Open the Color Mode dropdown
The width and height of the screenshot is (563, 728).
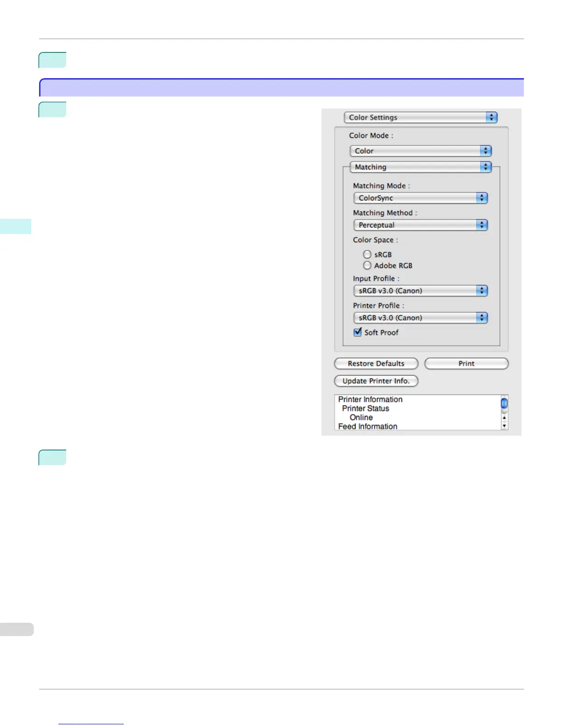[420, 151]
